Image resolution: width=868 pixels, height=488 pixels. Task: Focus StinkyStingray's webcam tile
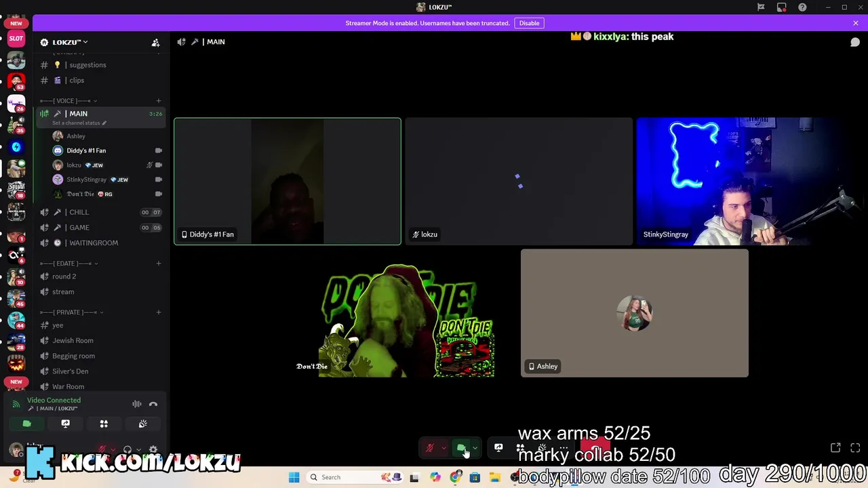[x=750, y=181]
